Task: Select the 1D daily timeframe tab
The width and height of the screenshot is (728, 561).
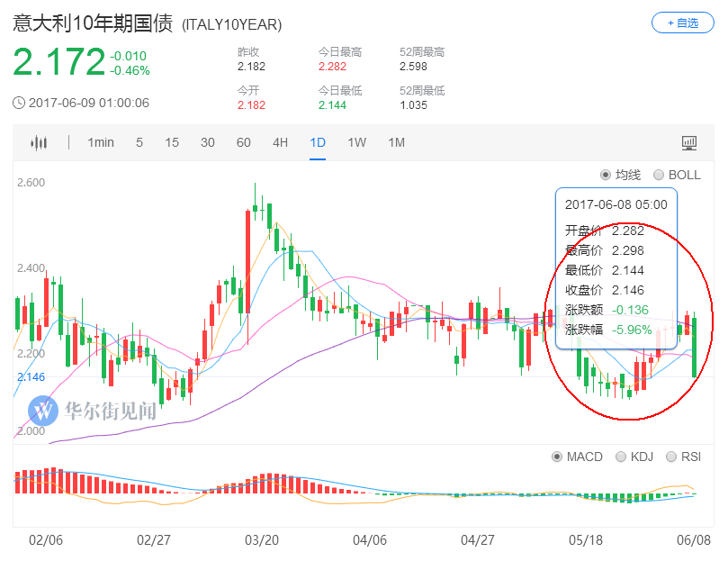Action: pyautogui.click(x=318, y=142)
